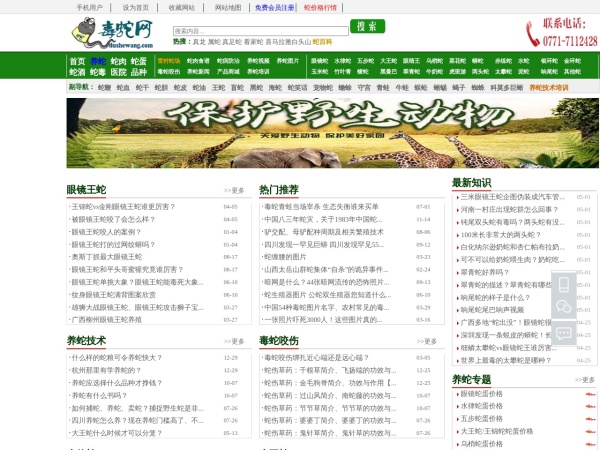Click the blue 免费会员注册 link
Viewport: 600px width, 450px height.
274,8
